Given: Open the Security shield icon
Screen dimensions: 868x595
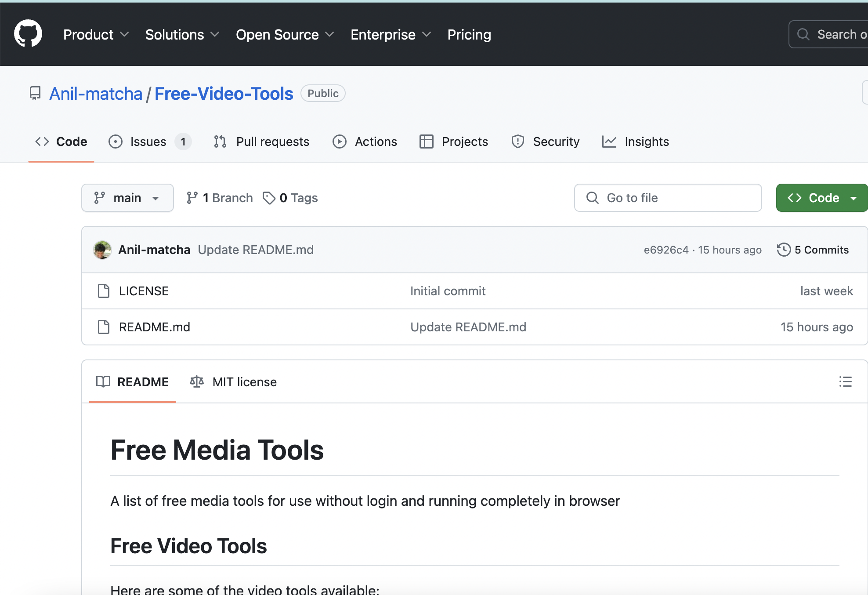Looking at the screenshot, I should point(517,141).
